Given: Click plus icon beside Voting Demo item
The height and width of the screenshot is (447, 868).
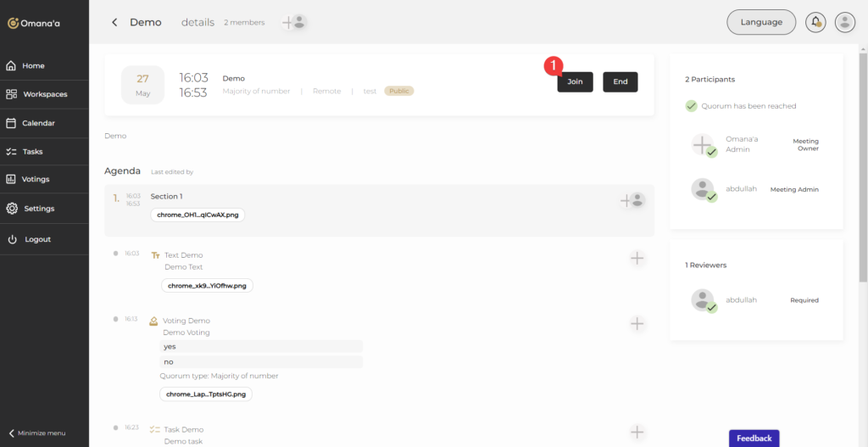Looking at the screenshot, I should tap(637, 323).
